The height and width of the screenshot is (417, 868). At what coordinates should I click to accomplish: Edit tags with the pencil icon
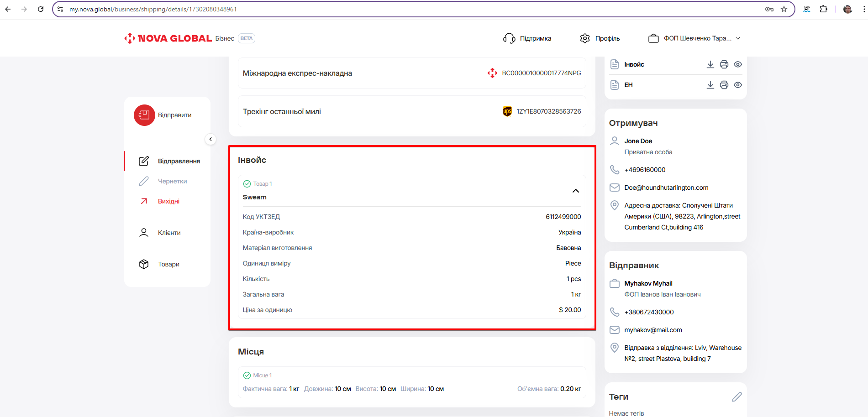pos(736,397)
